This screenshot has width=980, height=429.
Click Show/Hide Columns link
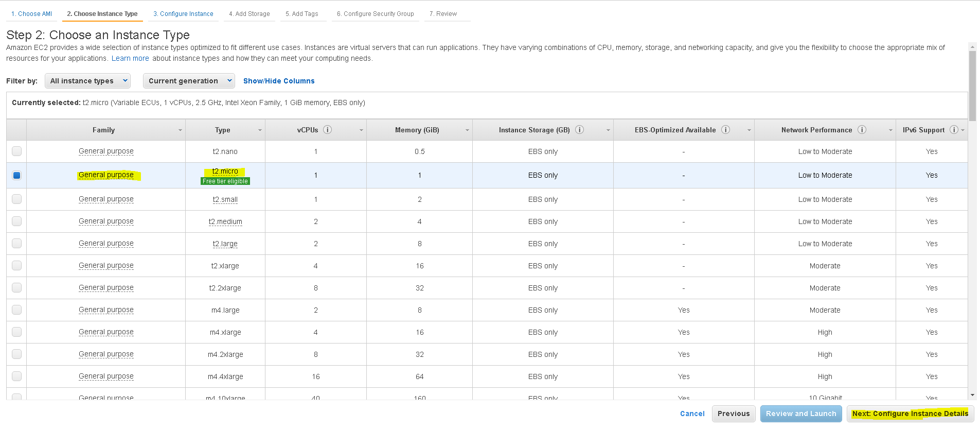click(x=279, y=81)
